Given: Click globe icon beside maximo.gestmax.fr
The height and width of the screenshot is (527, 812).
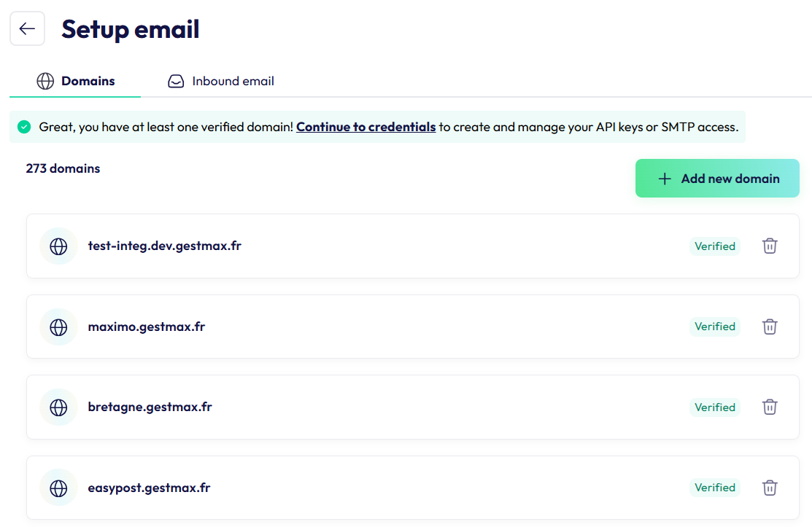Looking at the screenshot, I should (x=58, y=327).
